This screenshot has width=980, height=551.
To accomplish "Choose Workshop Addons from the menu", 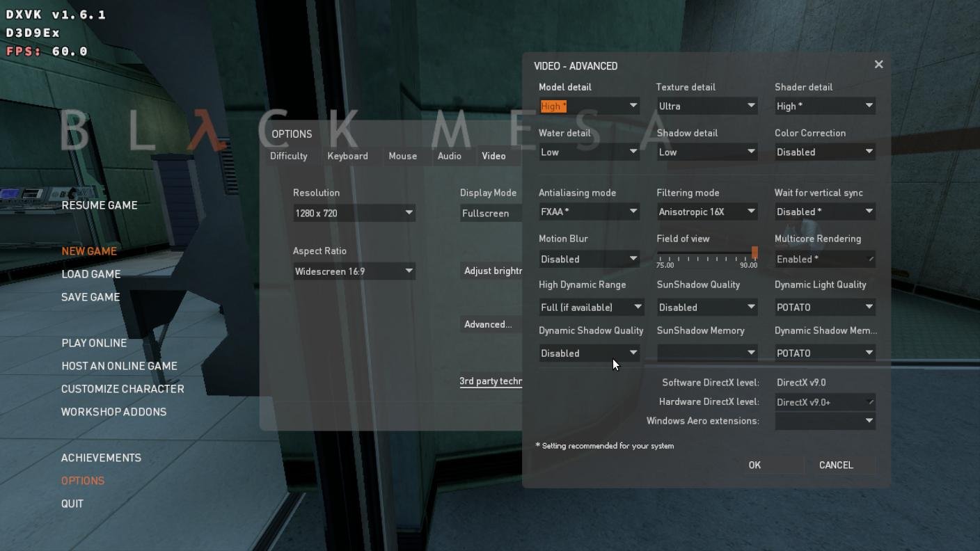I will point(113,412).
